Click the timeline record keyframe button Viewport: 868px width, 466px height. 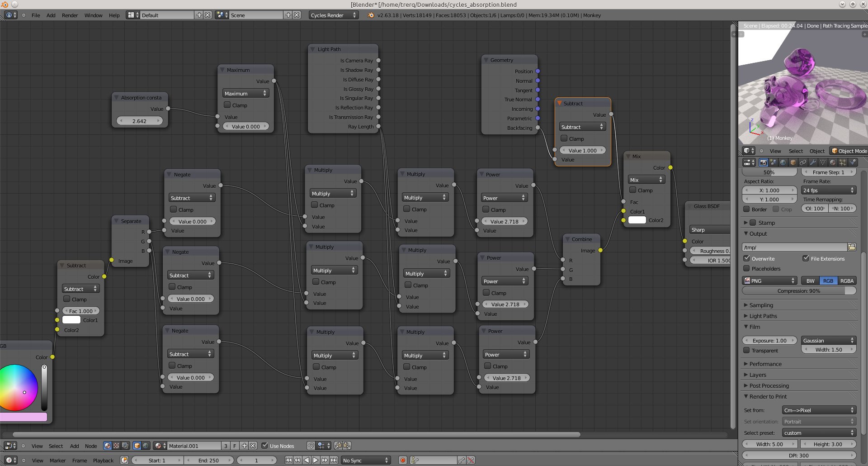pyautogui.click(x=402, y=460)
